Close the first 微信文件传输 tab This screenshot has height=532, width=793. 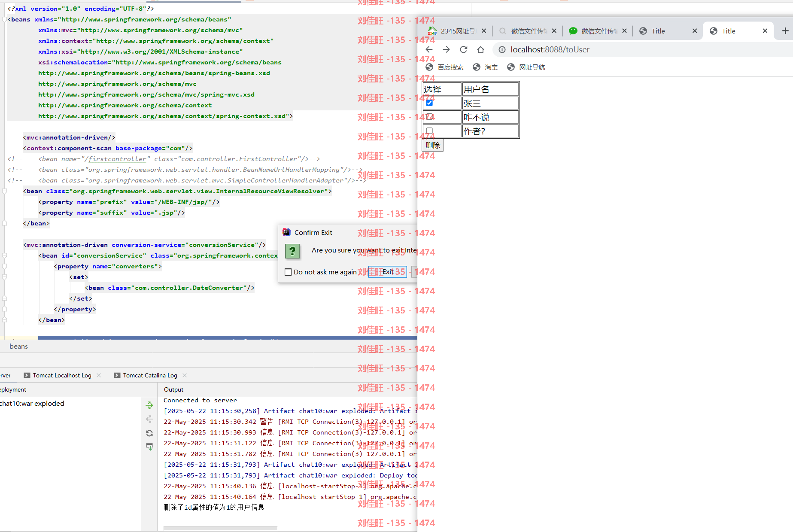click(554, 31)
